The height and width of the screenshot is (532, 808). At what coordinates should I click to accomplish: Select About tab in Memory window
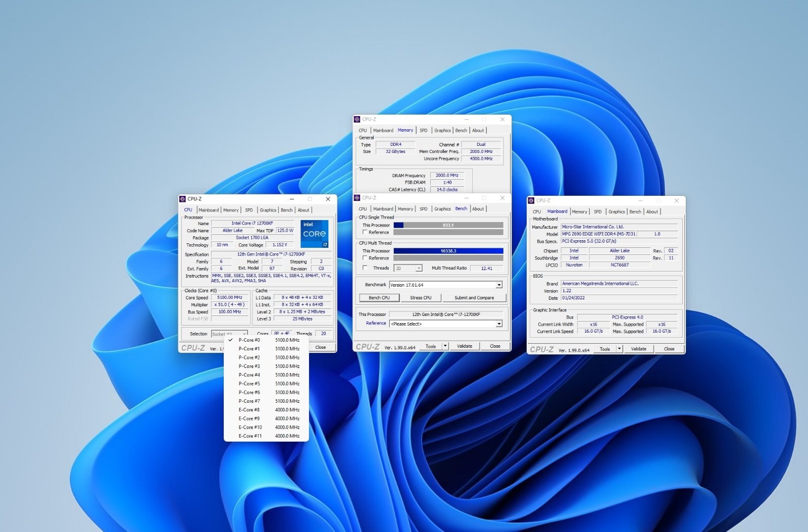tap(478, 131)
